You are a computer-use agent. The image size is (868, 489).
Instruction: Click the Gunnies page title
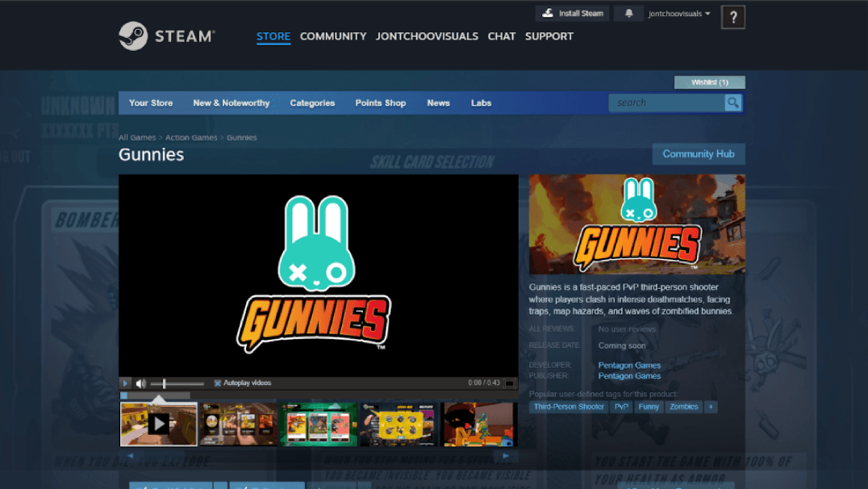151,154
